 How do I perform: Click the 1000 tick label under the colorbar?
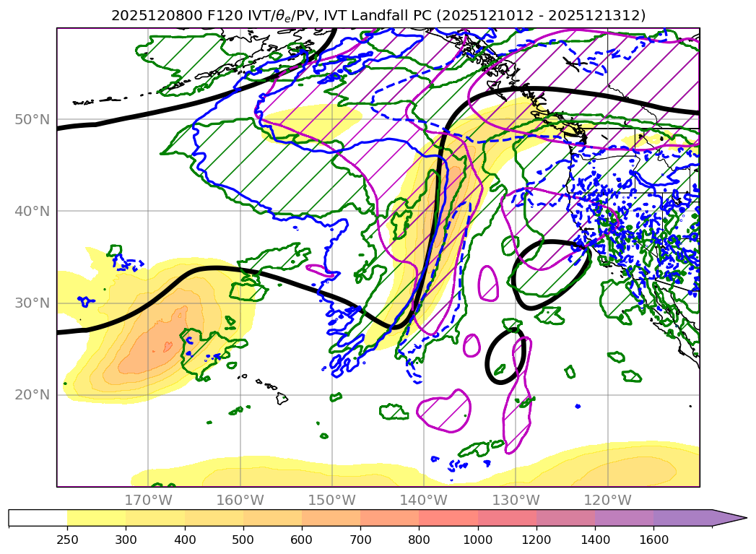coord(477,540)
